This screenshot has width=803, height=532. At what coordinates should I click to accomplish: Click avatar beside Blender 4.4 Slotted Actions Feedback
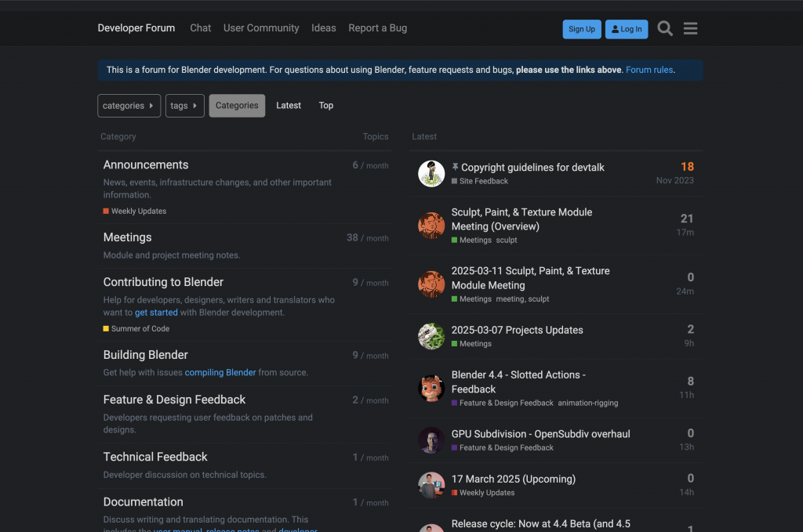(431, 389)
